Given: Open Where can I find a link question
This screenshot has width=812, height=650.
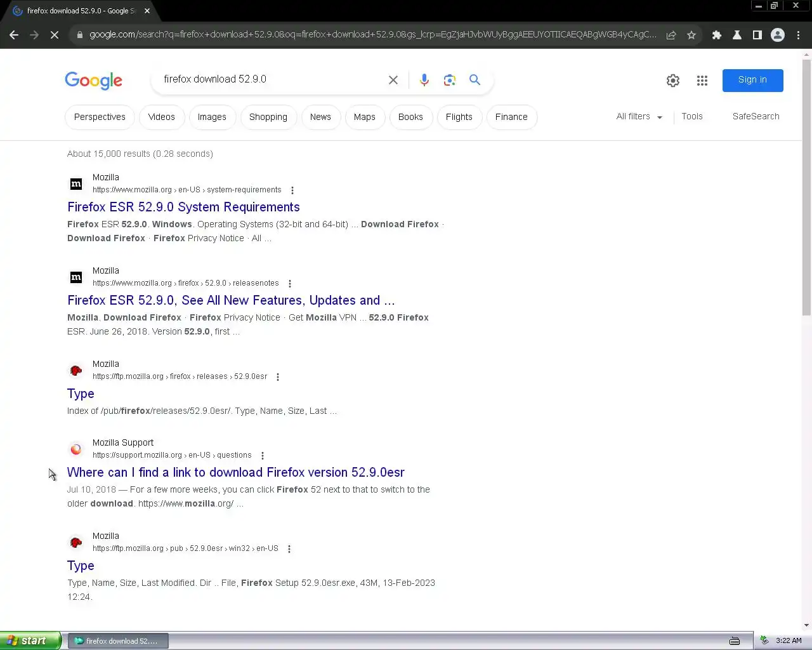Looking at the screenshot, I should click(236, 472).
